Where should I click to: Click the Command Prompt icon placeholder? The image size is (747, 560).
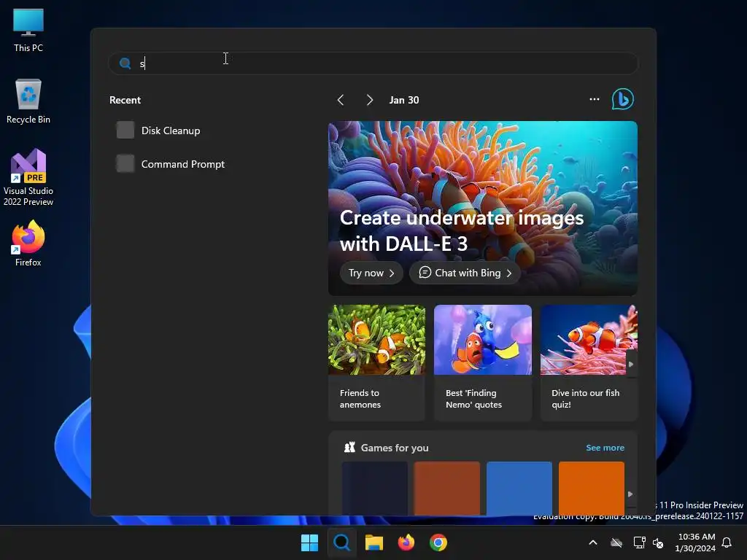pyautogui.click(x=125, y=164)
